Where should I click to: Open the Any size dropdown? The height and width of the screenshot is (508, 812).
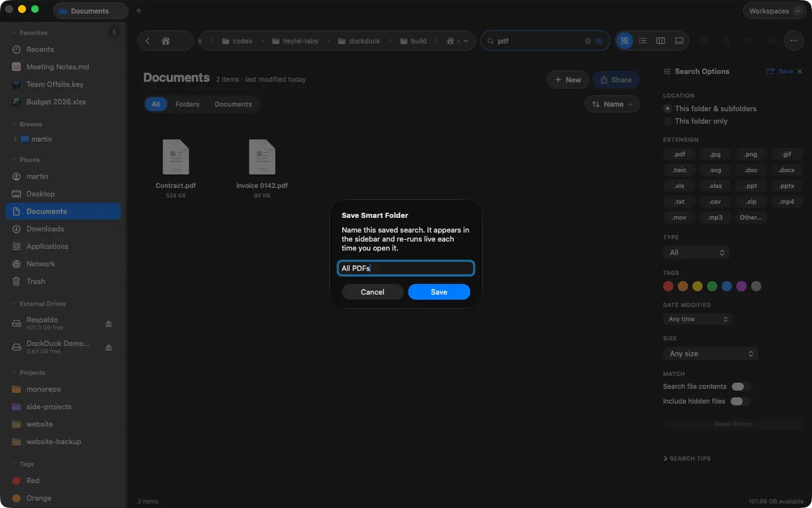[x=711, y=353]
